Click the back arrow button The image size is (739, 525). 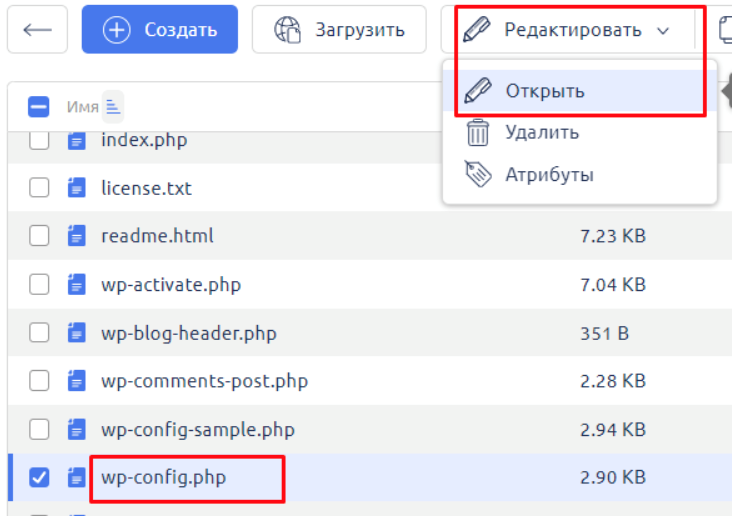(x=37, y=30)
